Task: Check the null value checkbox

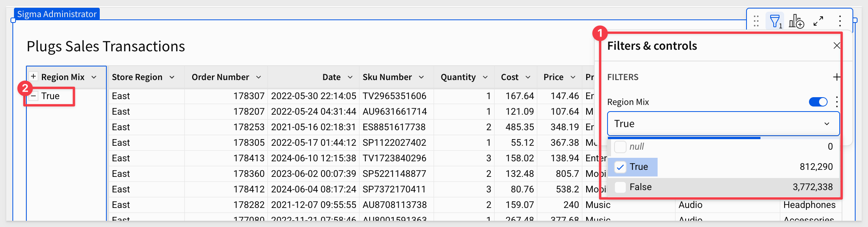Action: (x=620, y=147)
